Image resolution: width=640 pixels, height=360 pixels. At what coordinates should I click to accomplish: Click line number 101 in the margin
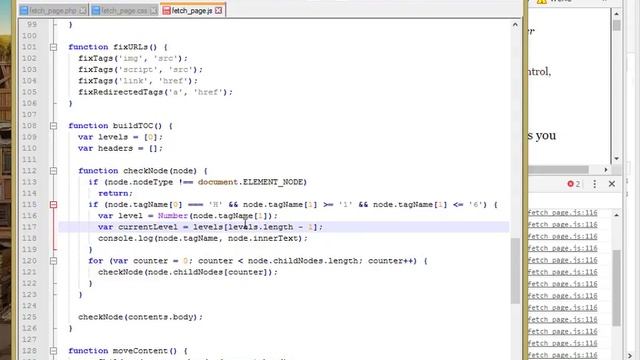point(29,47)
